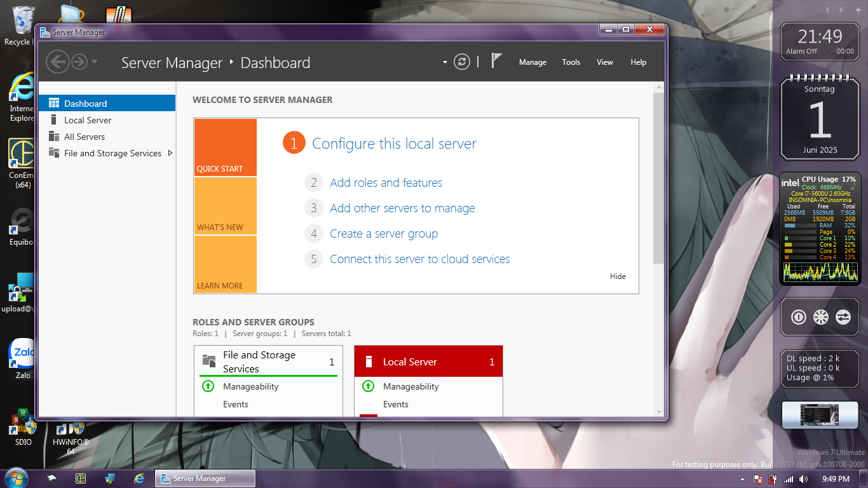The height and width of the screenshot is (488, 868).
Task: Click the middle round button on control gadget
Action: click(821, 316)
